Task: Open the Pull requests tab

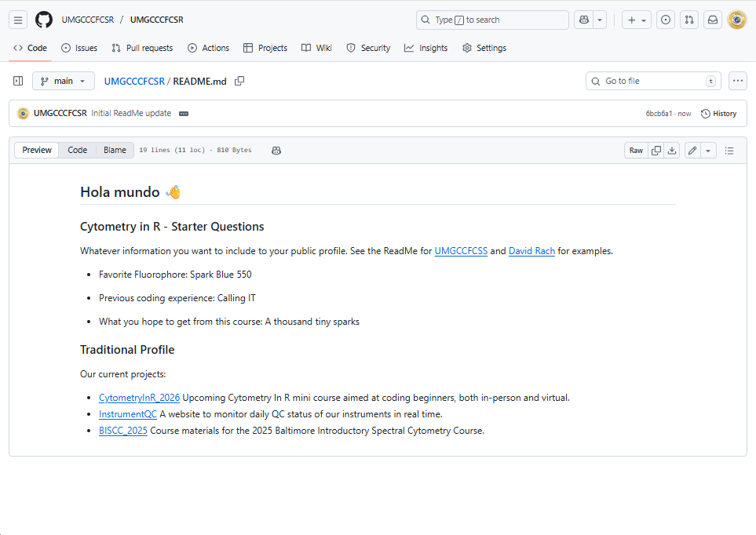Action: pyautogui.click(x=142, y=48)
